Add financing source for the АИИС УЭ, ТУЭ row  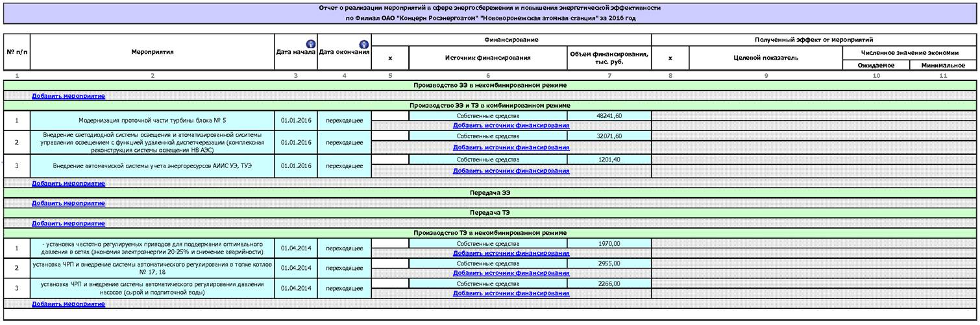511,171
